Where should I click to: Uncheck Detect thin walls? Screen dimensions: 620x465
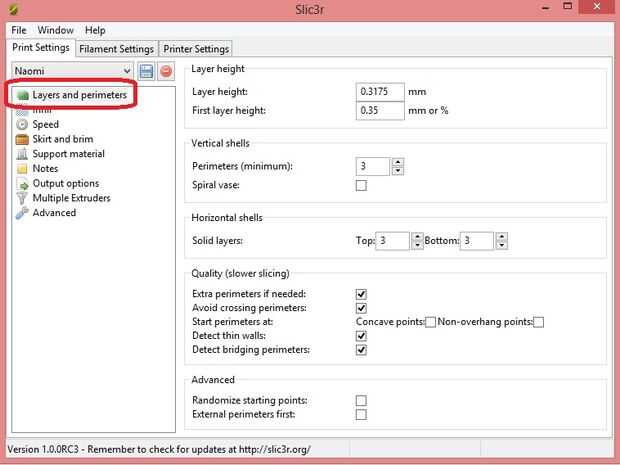pyautogui.click(x=361, y=336)
